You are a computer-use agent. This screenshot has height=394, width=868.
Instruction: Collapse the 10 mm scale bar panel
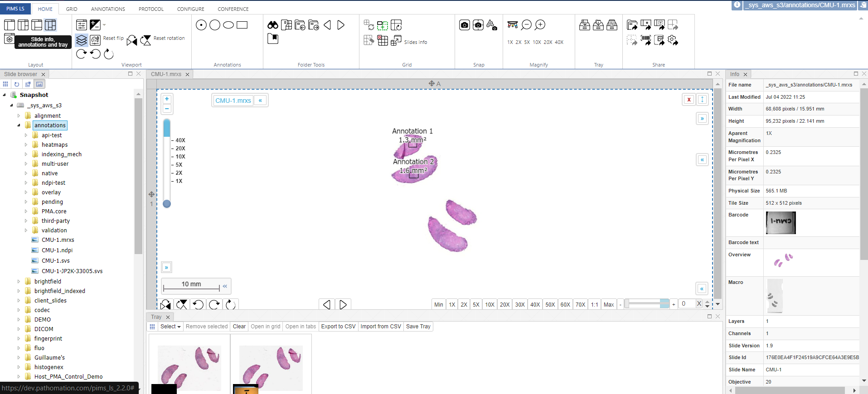click(225, 286)
